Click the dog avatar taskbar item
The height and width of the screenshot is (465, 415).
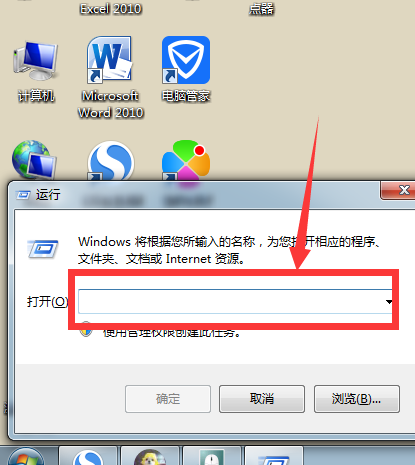[150, 456]
